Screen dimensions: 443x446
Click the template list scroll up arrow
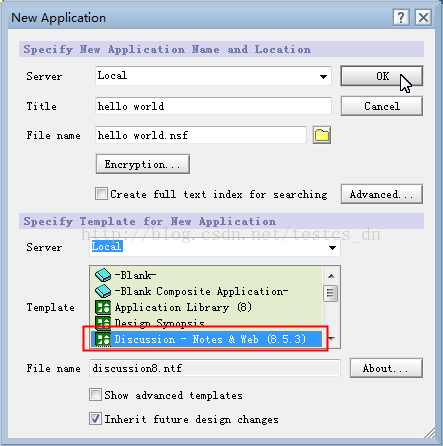(x=331, y=276)
